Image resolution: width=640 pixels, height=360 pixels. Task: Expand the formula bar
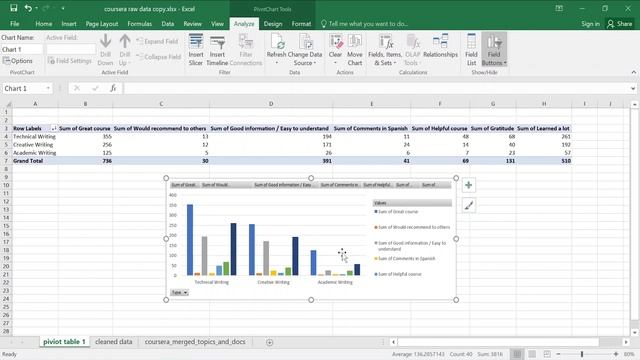pyautogui.click(x=633, y=88)
